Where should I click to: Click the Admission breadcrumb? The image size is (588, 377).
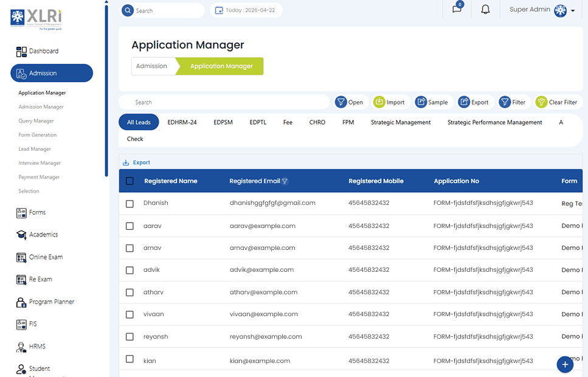tap(151, 66)
